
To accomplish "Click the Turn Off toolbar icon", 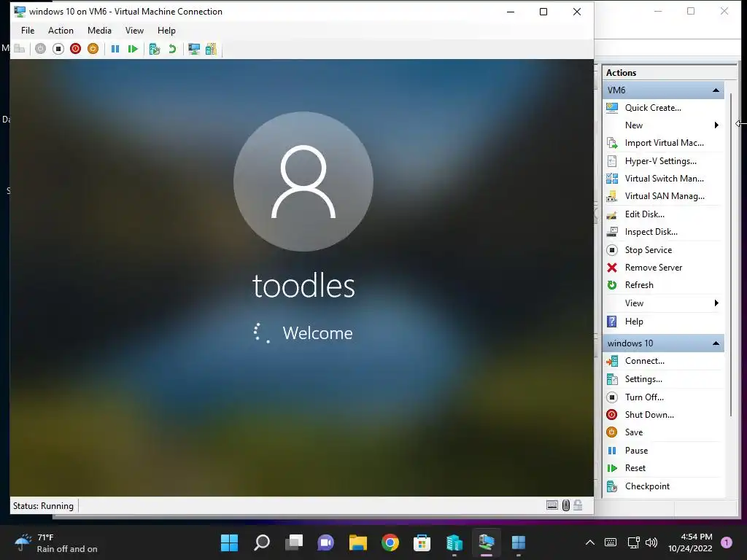I will coord(58,49).
